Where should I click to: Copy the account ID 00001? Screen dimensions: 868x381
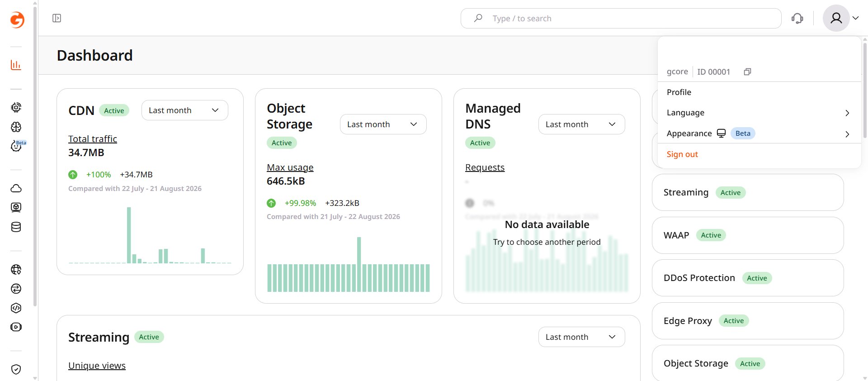point(747,72)
